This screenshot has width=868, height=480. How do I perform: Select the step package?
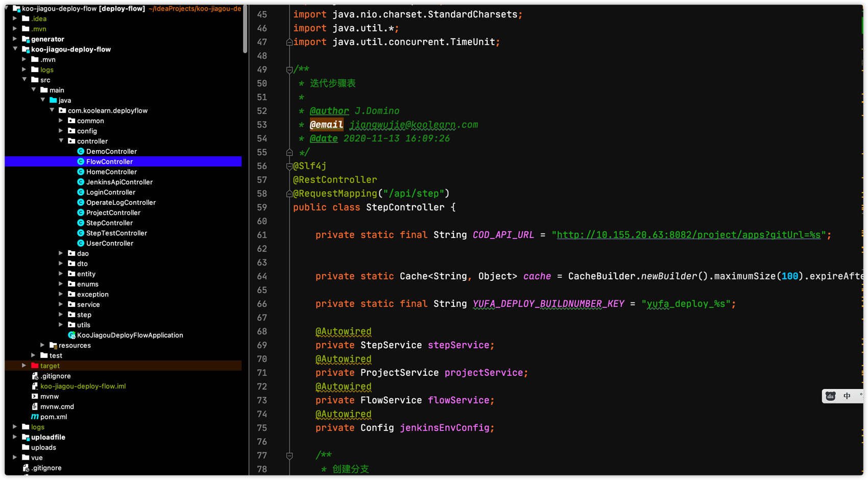pos(84,315)
